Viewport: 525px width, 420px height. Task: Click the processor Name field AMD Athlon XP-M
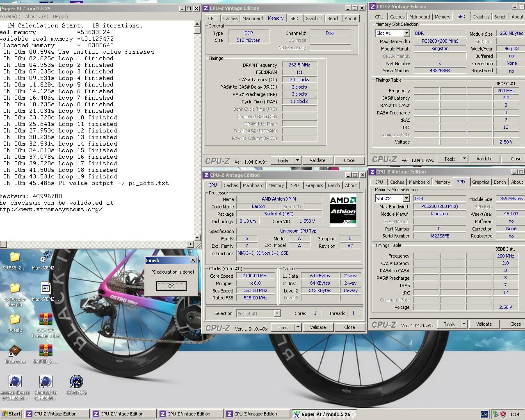[279, 199]
